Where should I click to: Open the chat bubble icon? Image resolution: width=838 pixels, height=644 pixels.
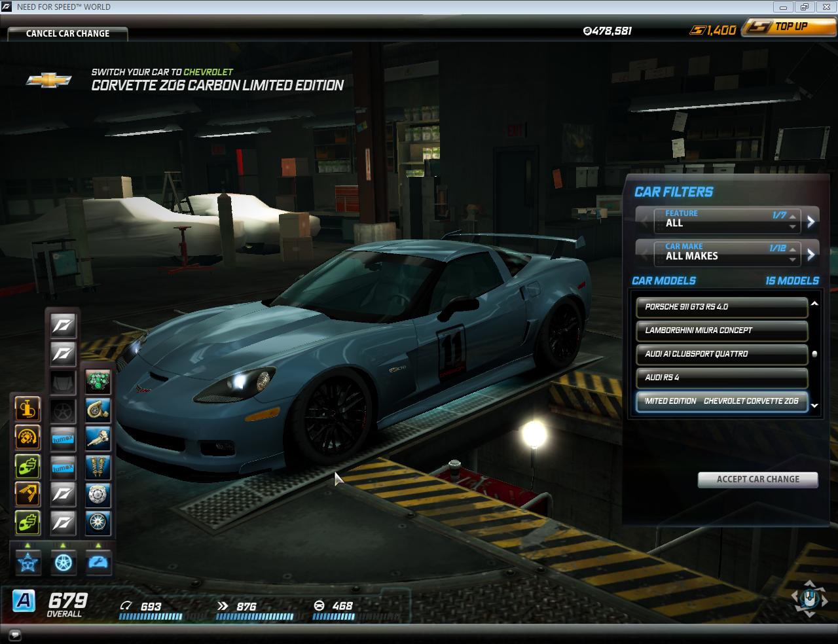tap(15, 635)
